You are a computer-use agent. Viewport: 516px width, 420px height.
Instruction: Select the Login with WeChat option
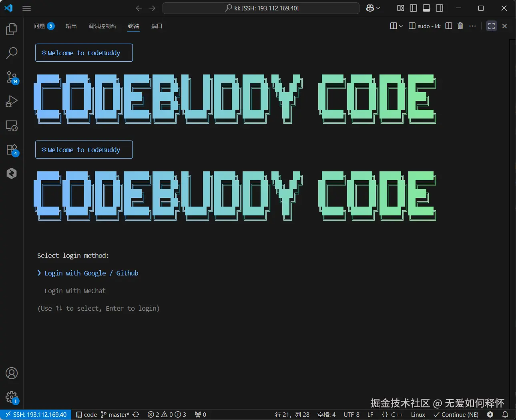pos(75,291)
